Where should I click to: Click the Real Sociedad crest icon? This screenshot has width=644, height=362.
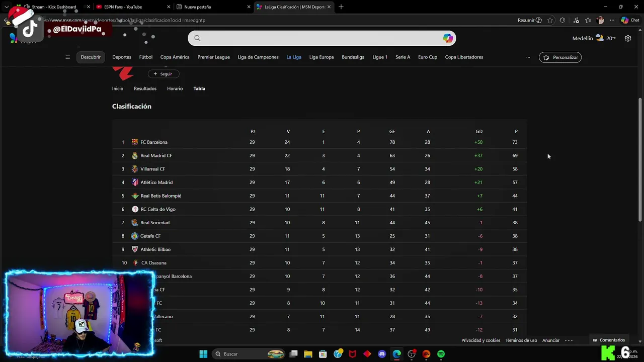[135, 223]
